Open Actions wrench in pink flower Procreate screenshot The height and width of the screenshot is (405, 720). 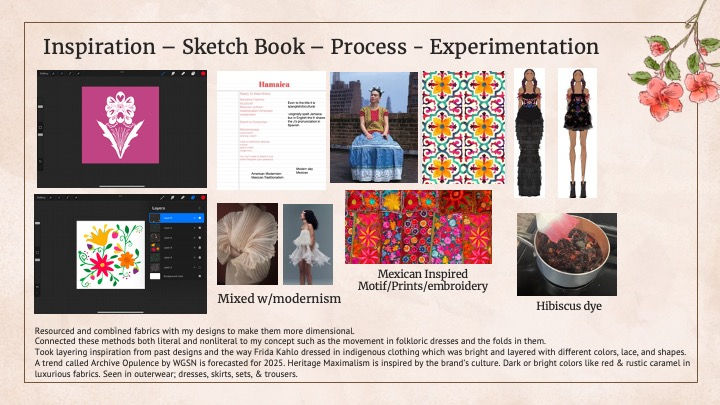pyautogui.click(x=53, y=73)
